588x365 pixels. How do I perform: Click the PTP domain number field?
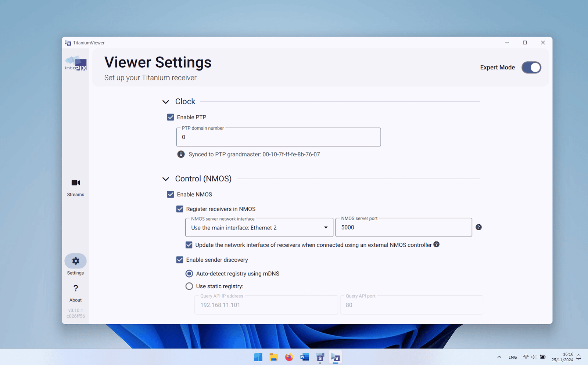[x=278, y=137]
